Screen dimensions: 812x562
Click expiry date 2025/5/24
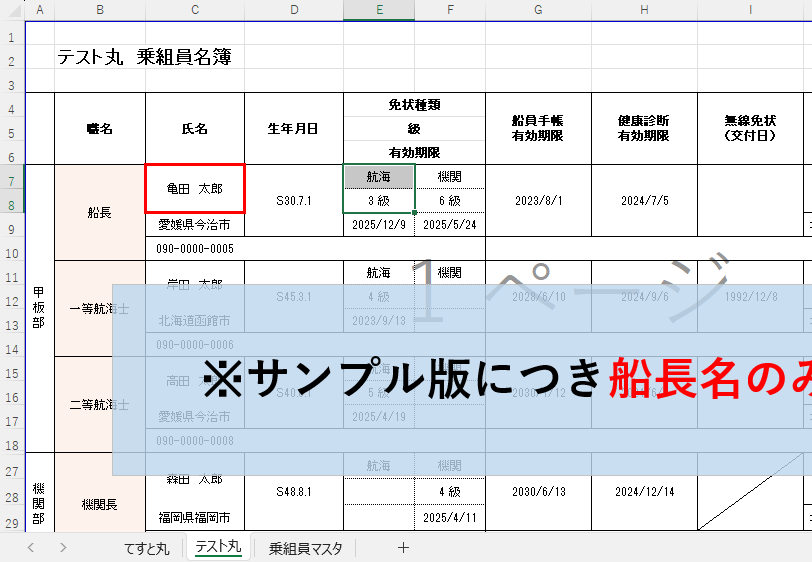pyautogui.click(x=450, y=224)
